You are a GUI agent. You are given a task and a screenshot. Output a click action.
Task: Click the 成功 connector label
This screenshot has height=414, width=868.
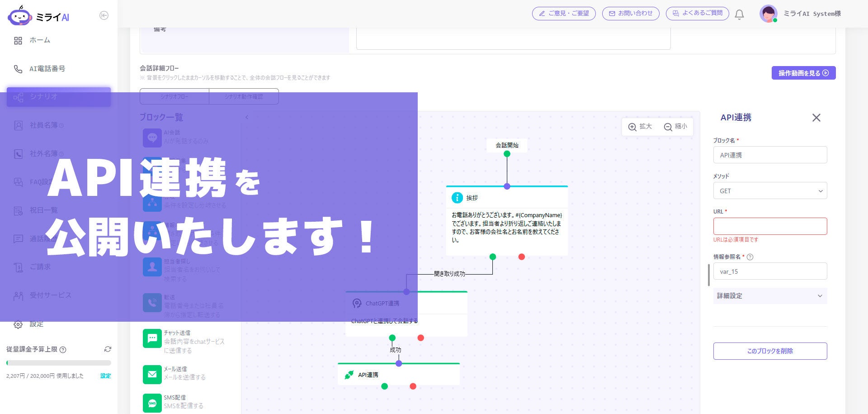pyautogui.click(x=396, y=350)
